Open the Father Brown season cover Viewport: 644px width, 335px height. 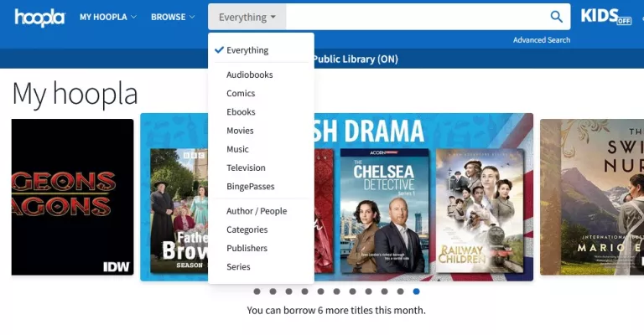(x=179, y=211)
